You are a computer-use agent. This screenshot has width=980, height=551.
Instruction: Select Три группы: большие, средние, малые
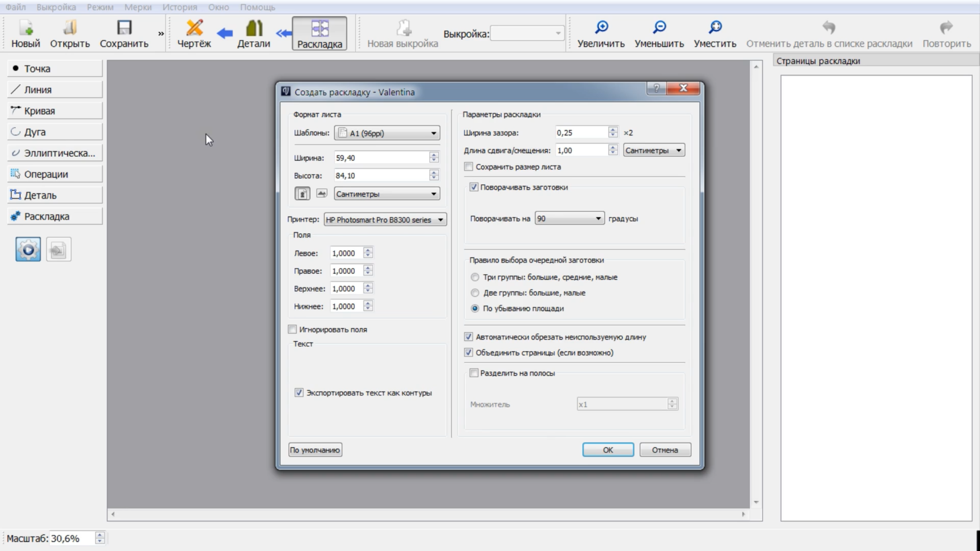[475, 277]
